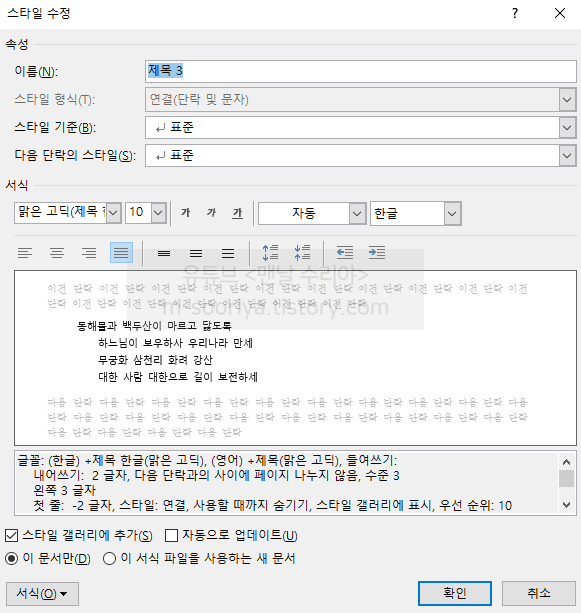This screenshot has width=581, height=613.
Task: Select the justify alignment icon
Action: (x=121, y=253)
